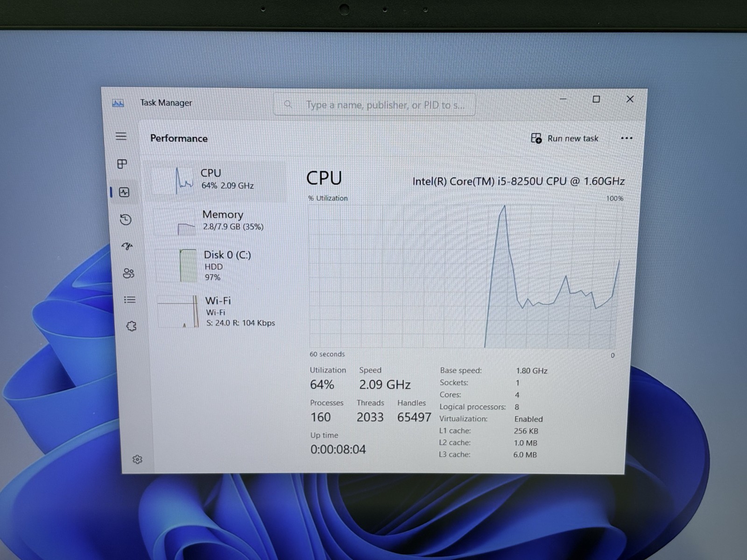This screenshot has height=560, width=747.
Task: Focus the search name, publisher, or PID field
Action: tap(374, 105)
